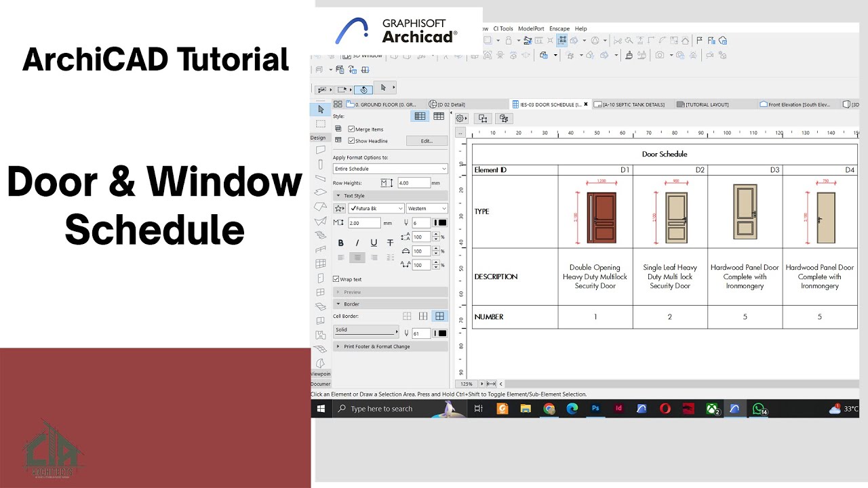Click the Windows Start button

321,409
